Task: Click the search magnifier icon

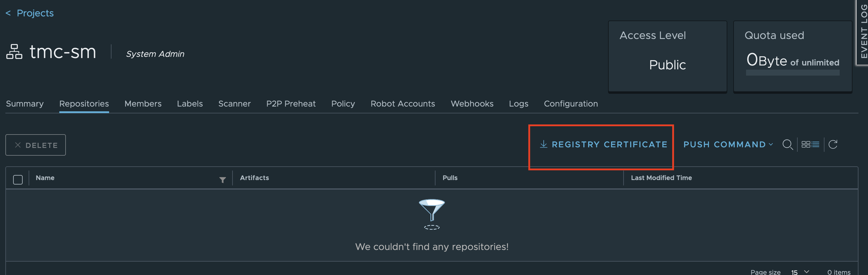Action: pos(788,145)
